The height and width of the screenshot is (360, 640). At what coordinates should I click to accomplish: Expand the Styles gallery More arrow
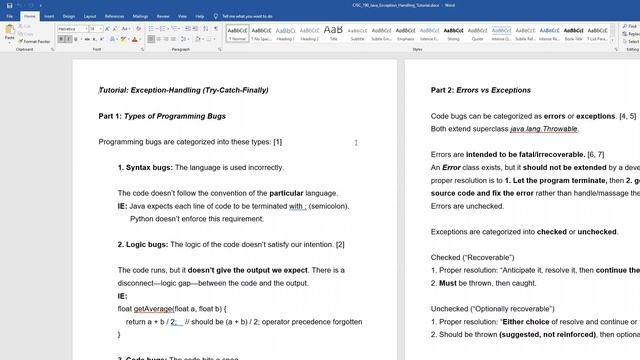(x=612, y=40)
